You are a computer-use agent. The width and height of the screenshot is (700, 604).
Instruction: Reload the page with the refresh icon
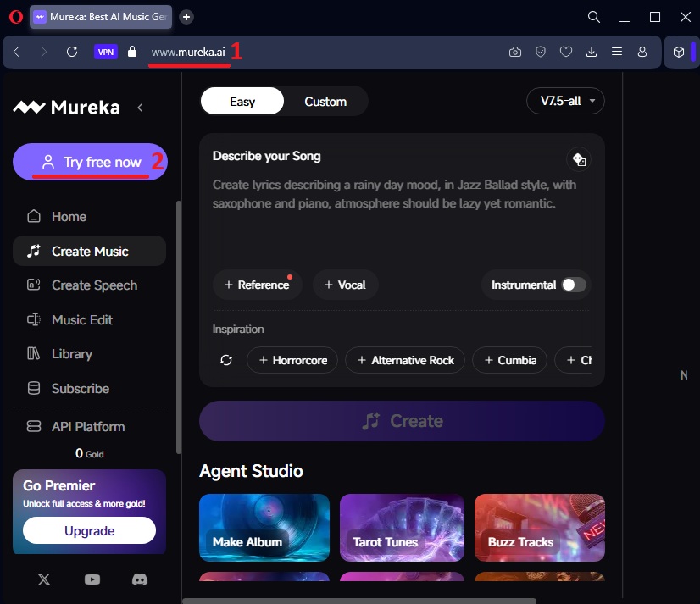coord(72,52)
